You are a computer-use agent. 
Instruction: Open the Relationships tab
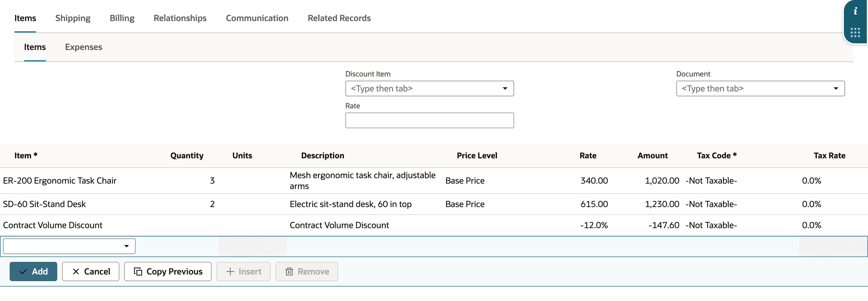point(180,18)
